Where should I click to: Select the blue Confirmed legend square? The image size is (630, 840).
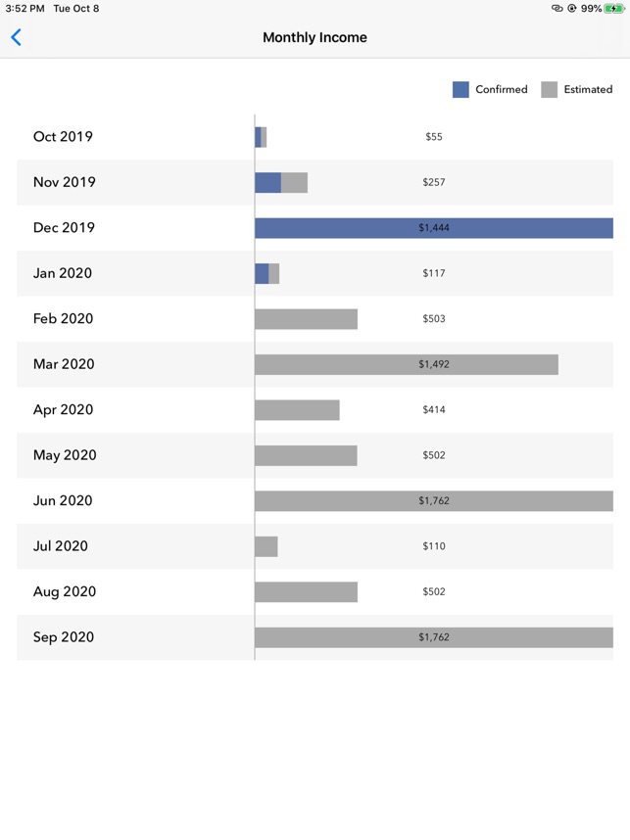pyautogui.click(x=457, y=89)
